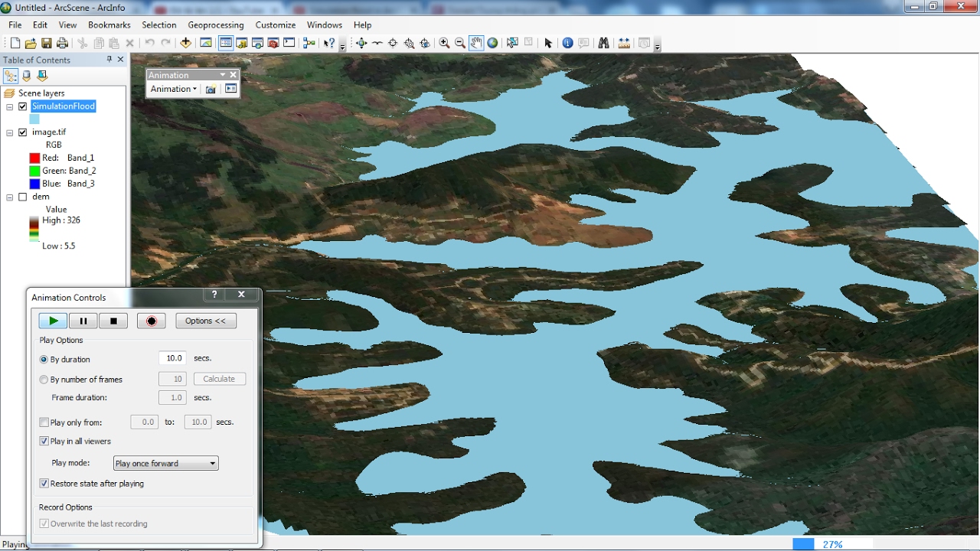The width and height of the screenshot is (980, 551).
Task: Enable the dem layer checkbox
Action: coord(23,197)
